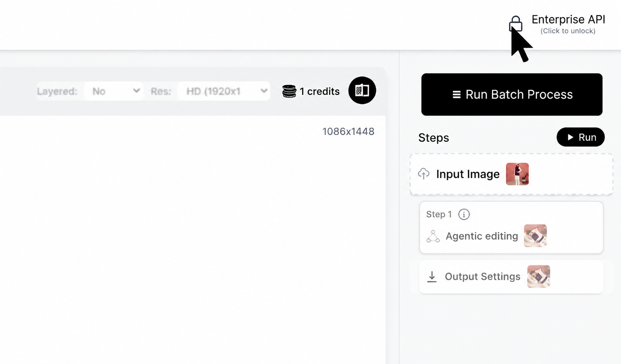Open the Enterprise API unlock link
This screenshot has width=621, height=364.
[568, 24]
